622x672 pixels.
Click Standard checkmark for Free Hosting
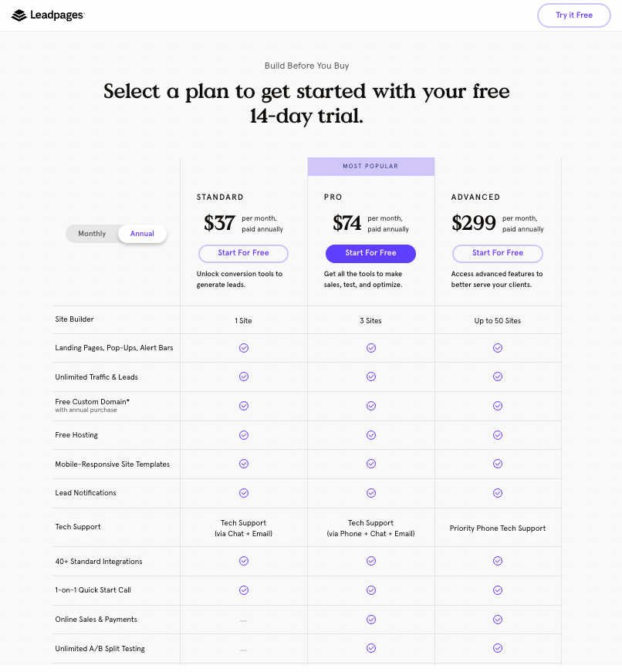244,435
